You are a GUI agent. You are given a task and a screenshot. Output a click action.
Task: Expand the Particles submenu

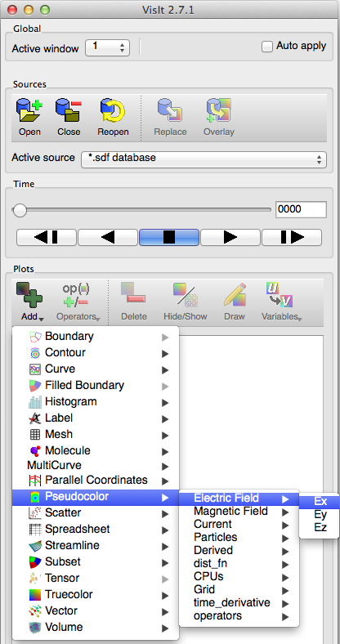coord(239,538)
